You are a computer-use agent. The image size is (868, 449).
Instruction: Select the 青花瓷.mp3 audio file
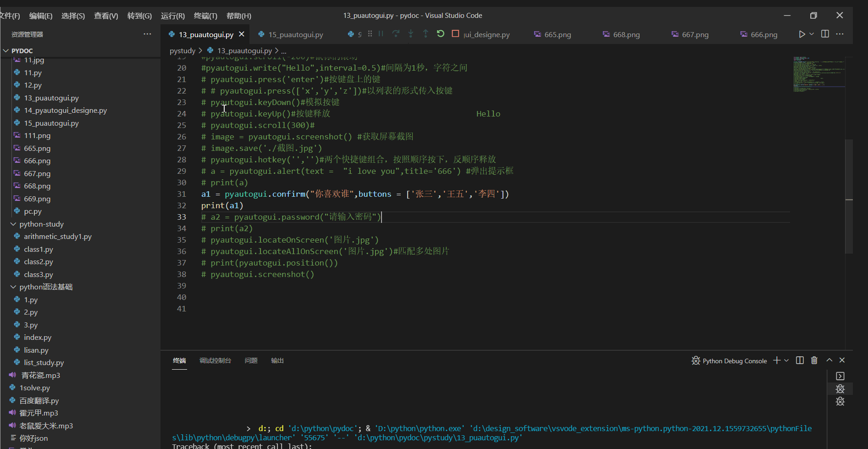tap(41, 376)
